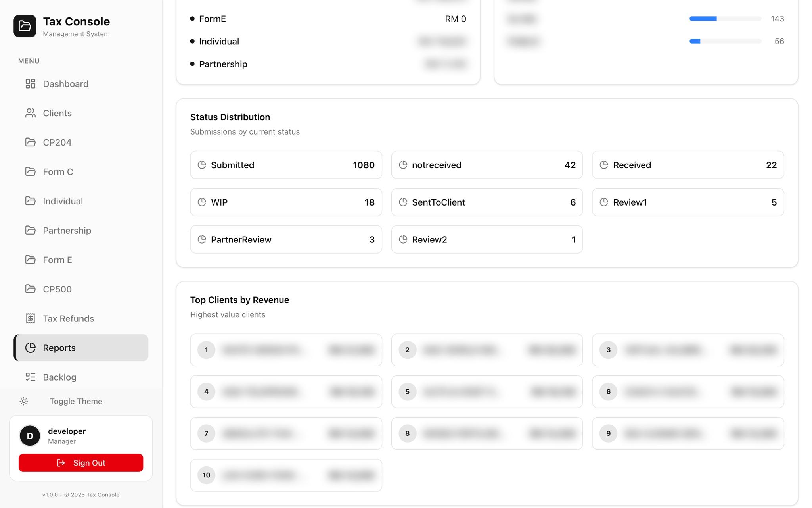
Task: Click the pie icon in notreceived card
Action: pos(403,165)
